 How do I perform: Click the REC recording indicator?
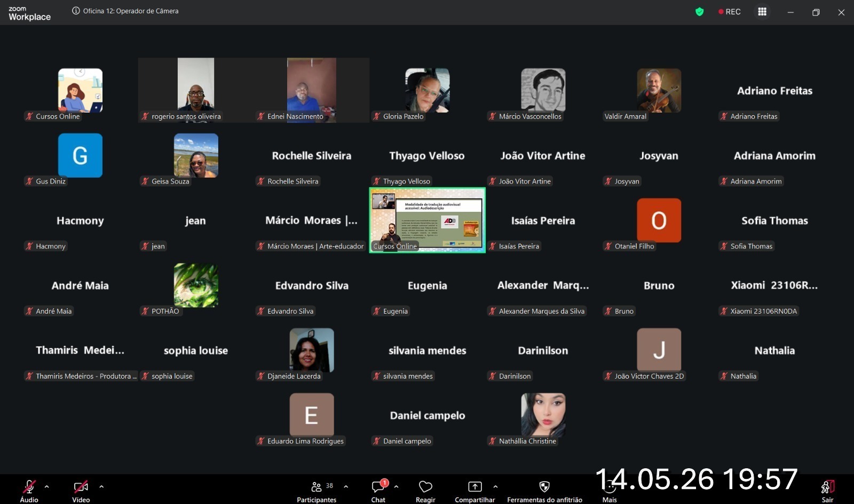pyautogui.click(x=730, y=12)
